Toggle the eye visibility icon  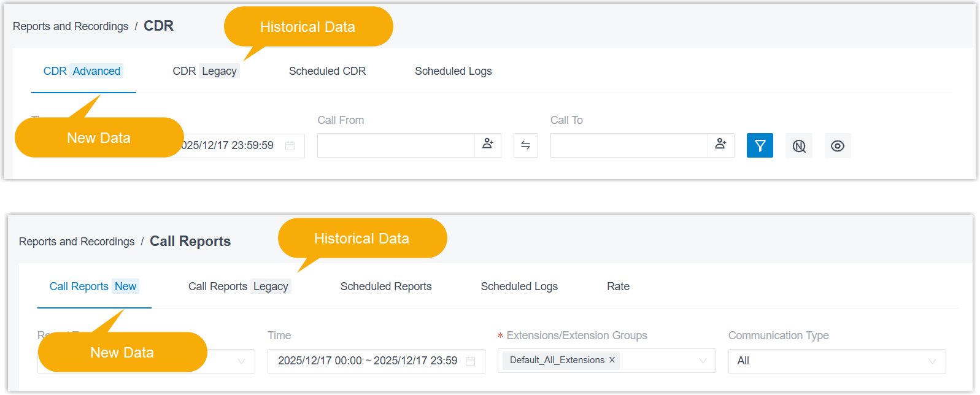coord(837,146)
